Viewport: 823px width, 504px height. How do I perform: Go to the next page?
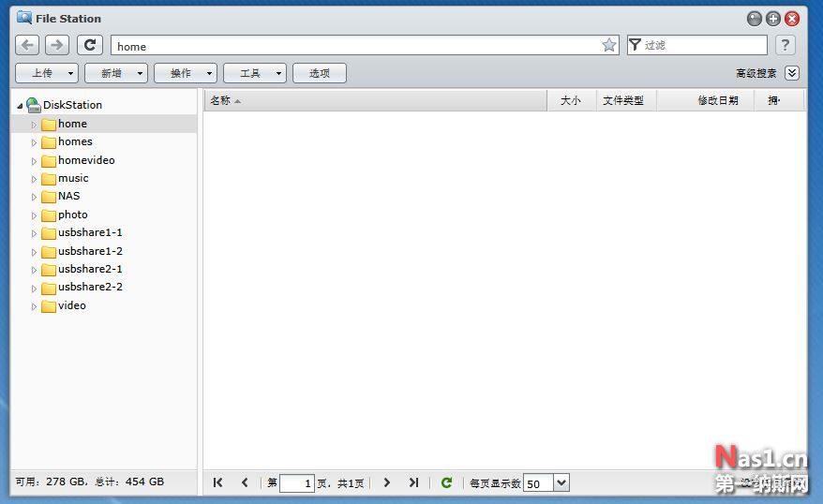387,482
